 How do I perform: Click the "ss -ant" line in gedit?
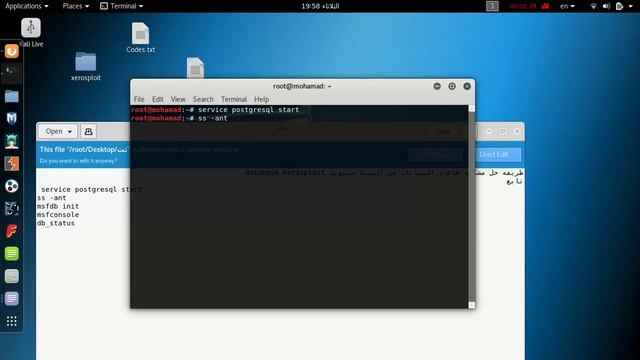click(51, 198)
